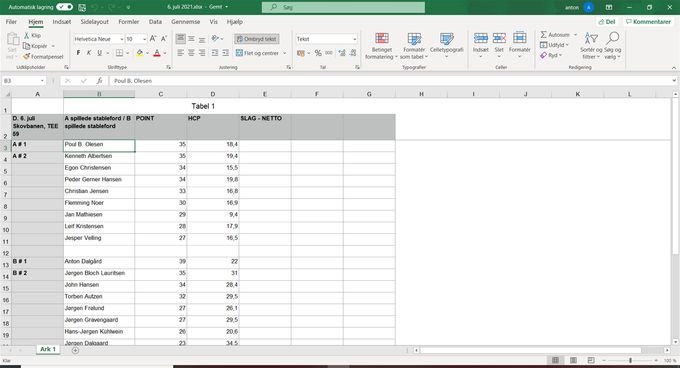Open the Filer menu tab

pos(11,22)
